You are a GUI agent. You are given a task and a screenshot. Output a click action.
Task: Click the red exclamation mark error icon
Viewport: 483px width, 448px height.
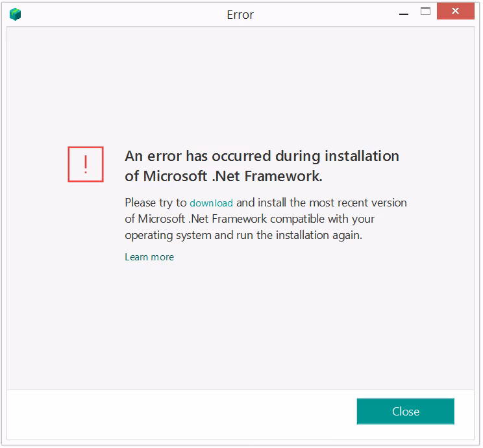pyautogui.click(x=86, y=164)
